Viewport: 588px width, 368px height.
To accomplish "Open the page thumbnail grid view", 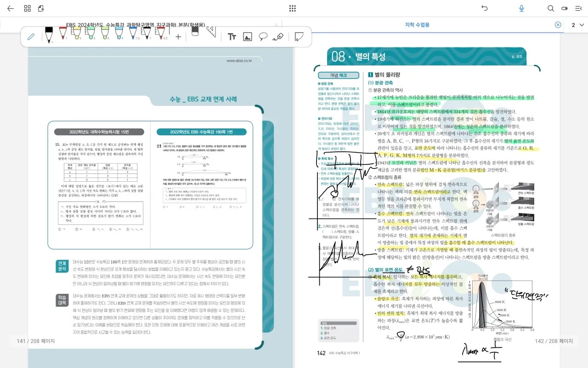I will 28,8.
